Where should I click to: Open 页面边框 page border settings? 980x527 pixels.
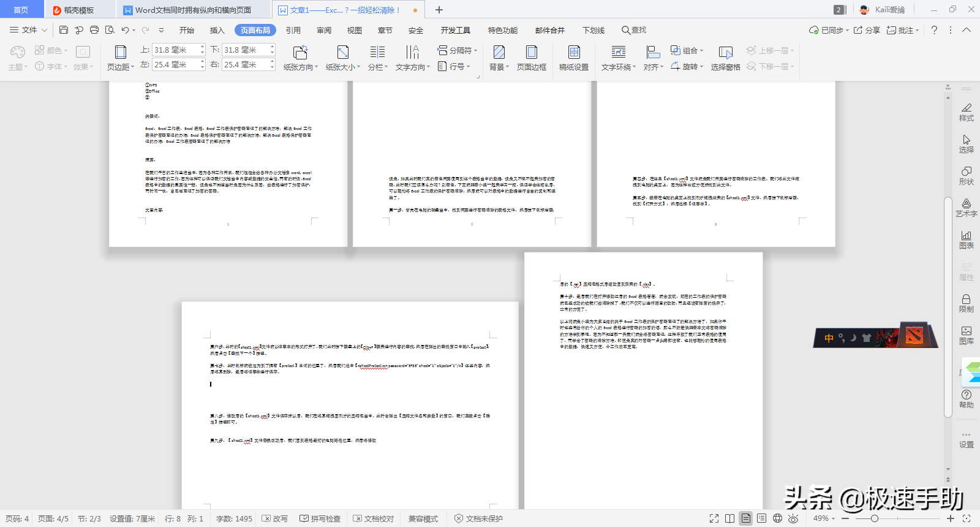coord(532,58)
